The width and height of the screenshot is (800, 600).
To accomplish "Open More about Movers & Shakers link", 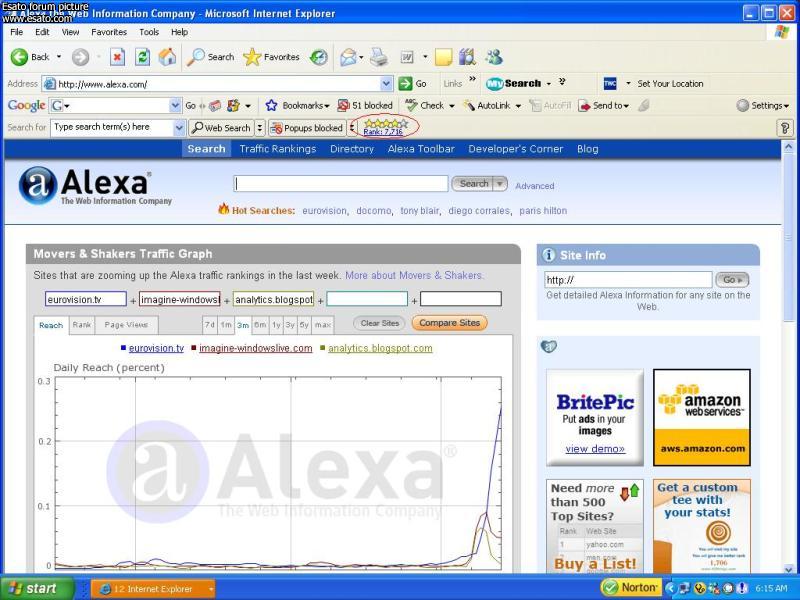I will pos(414,276).
